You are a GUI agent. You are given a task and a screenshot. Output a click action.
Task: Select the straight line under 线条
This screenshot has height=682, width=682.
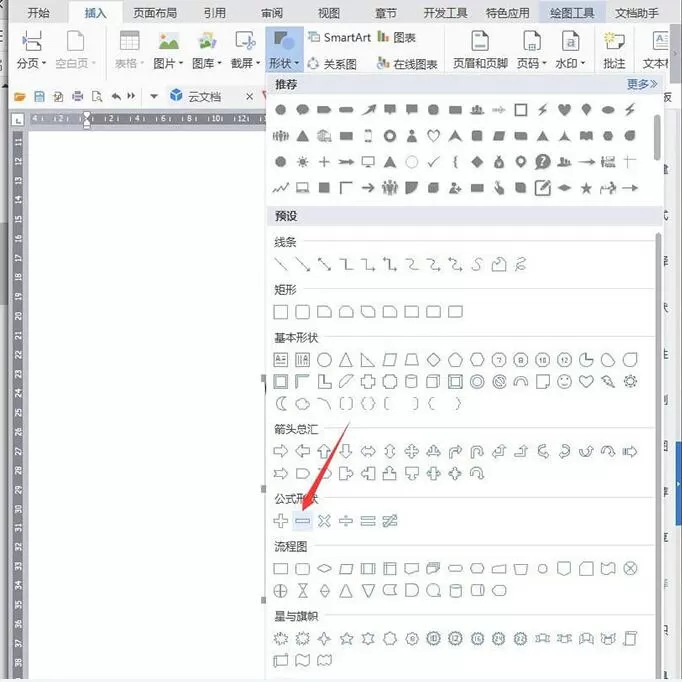coord(281,264)
